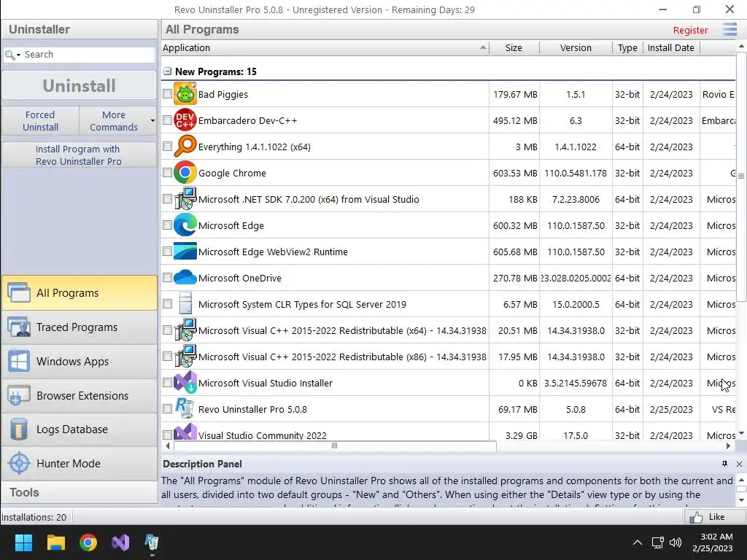
Task: Sort by the Size column header
Action: tap(514, 47)
